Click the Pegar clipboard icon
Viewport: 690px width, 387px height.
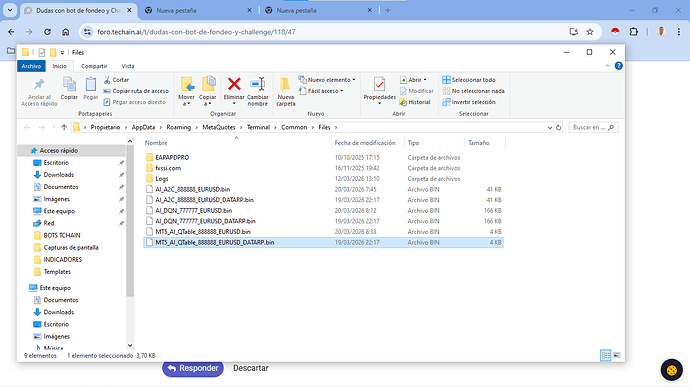coord(91,84)
